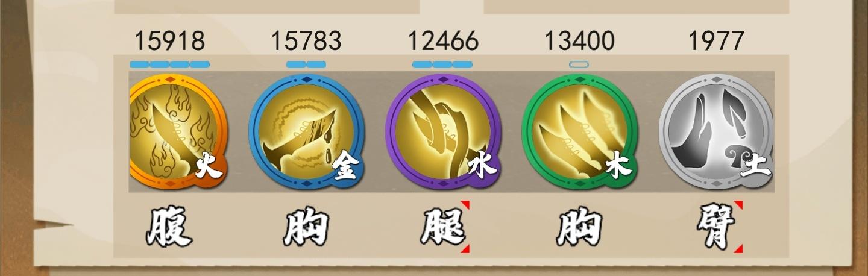Image resolution: width=868 pixels, height=276 pixels.
Task: Select the purple water (水) skill icon
Action: pos(444,132)
